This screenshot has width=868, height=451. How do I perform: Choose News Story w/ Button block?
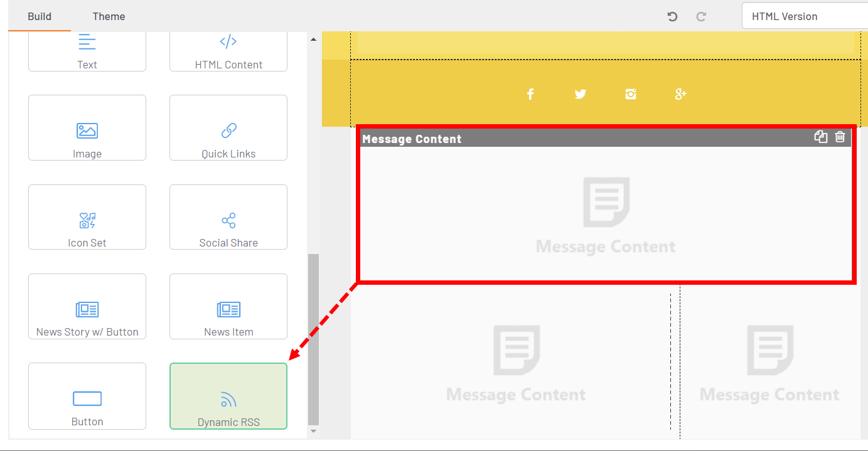coord(87,306)
